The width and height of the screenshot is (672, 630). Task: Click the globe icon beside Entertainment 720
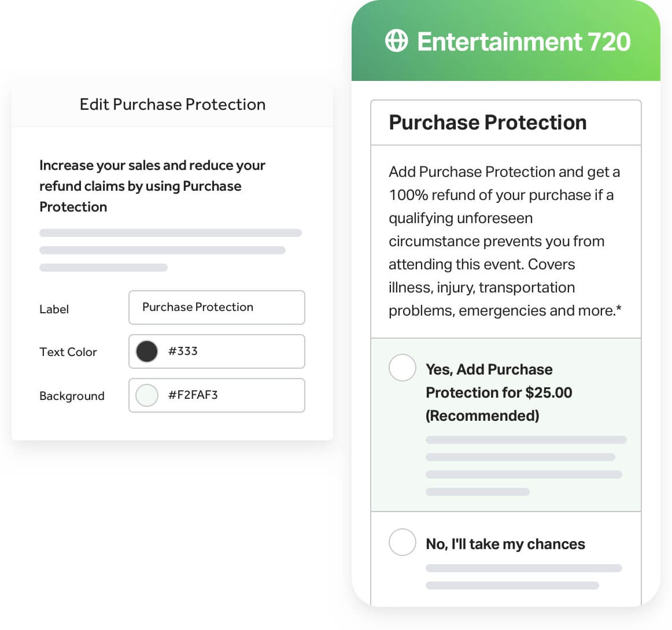[397, 41]
